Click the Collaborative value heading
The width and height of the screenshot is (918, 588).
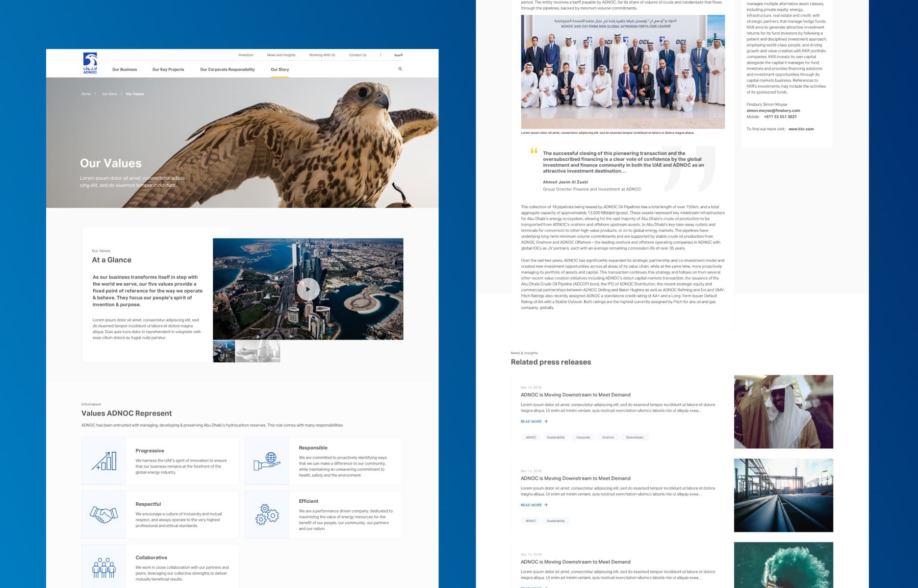pos(151,558)
